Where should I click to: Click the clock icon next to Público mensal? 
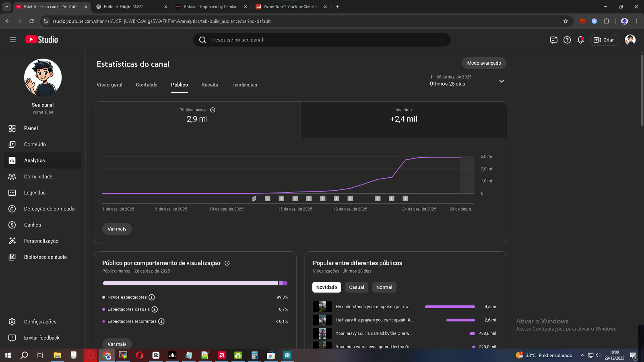click(x=213, y=110)
